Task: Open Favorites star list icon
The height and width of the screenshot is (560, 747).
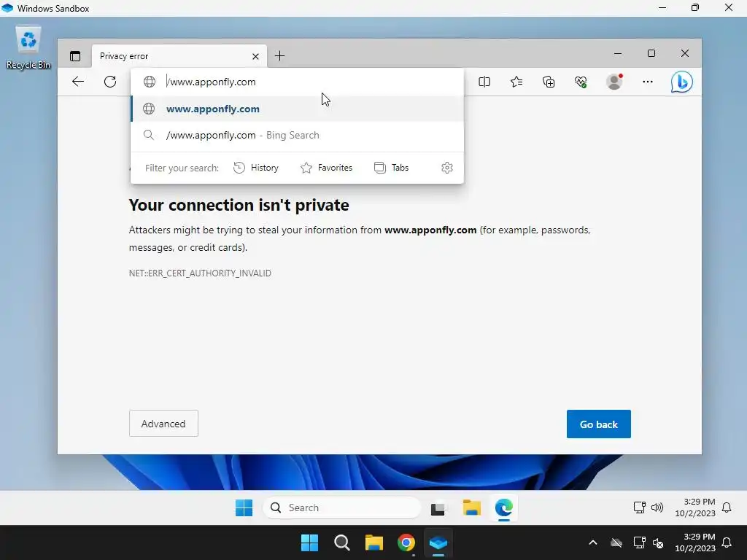Action: pos(516,82)
